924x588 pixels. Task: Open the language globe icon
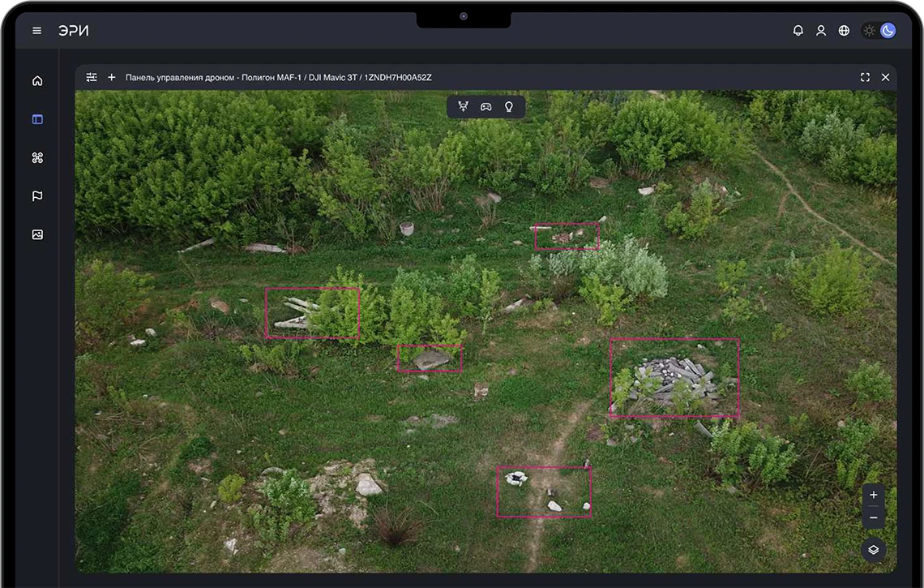pyautogui.click(x=844, y=31)
